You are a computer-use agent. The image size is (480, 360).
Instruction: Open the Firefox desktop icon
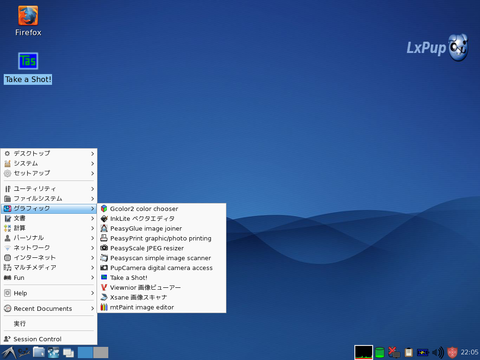(28, 21)
